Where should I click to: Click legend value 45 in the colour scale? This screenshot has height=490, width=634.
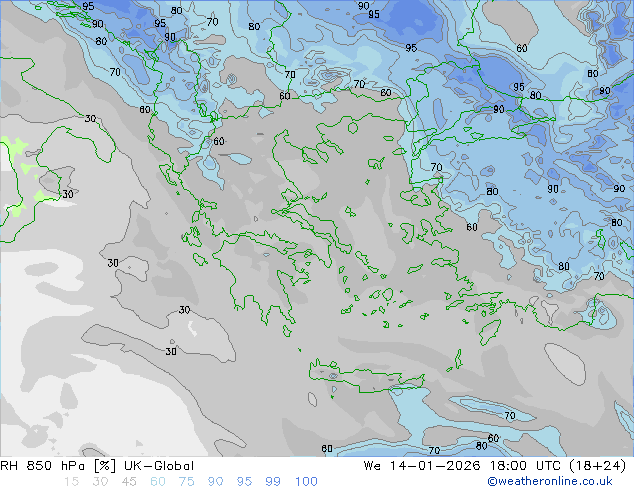click(x=129, y=481)
